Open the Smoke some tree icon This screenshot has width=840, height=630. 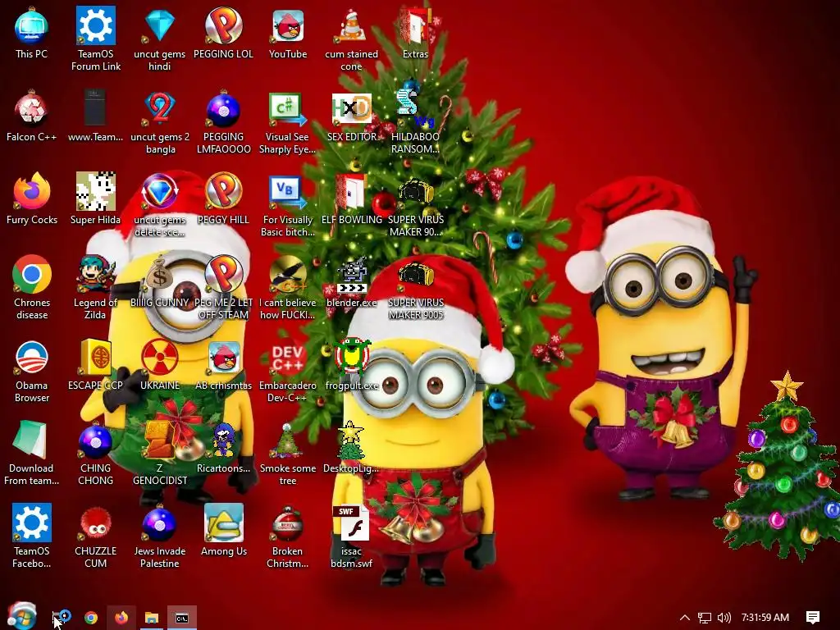(288, 454)
